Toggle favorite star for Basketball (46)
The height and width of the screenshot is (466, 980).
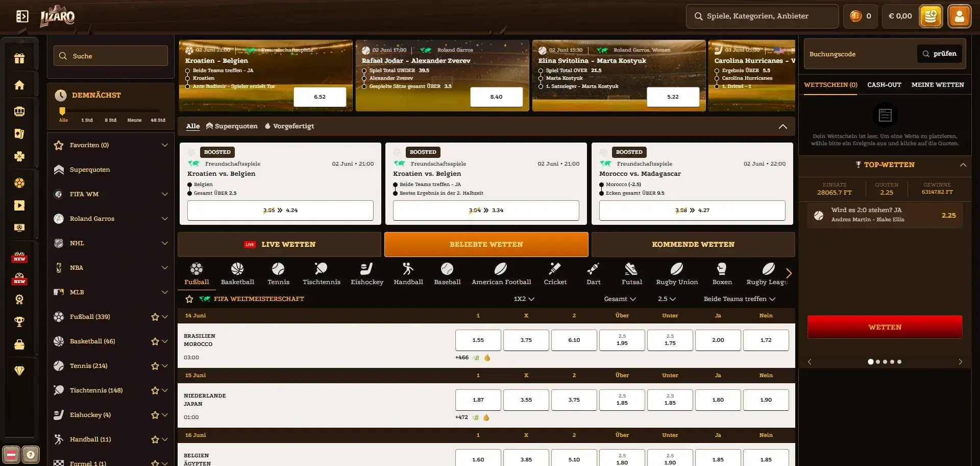[155, 341]
